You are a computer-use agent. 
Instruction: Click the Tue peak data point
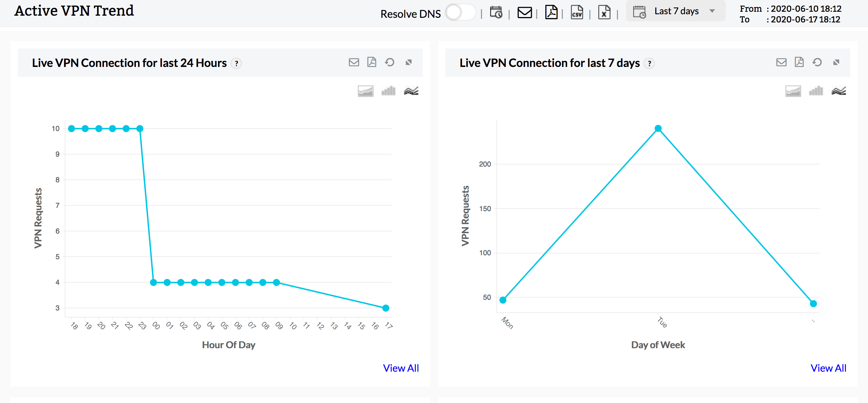point(658,129)
